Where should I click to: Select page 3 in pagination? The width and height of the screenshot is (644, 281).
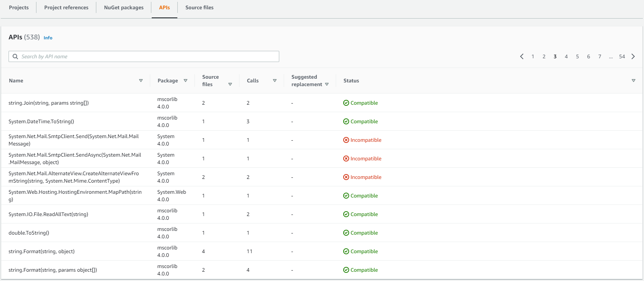pyautogui.click(x=555, y=56)
